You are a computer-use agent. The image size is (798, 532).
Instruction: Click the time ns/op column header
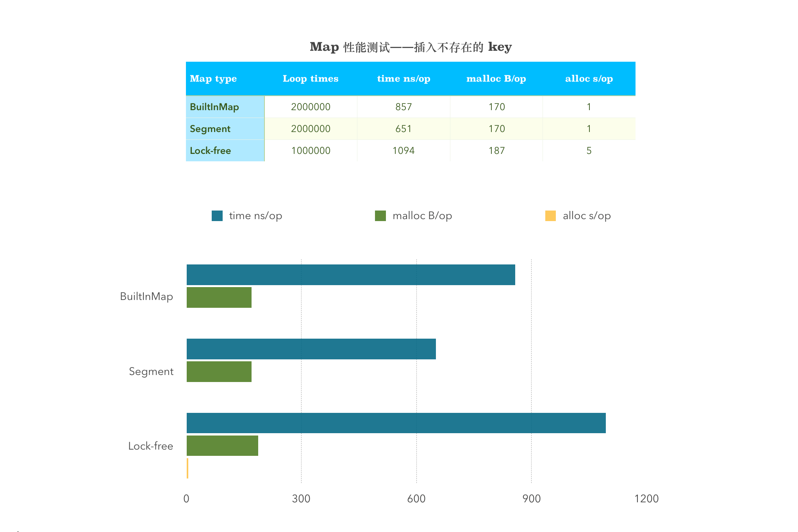[403, 79]
